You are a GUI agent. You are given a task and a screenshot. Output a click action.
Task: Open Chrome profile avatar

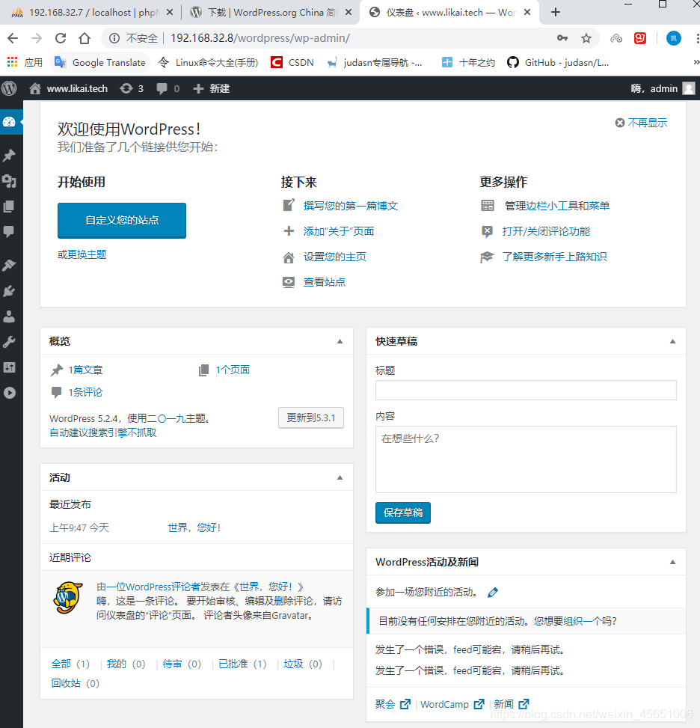tap(674, 38)
